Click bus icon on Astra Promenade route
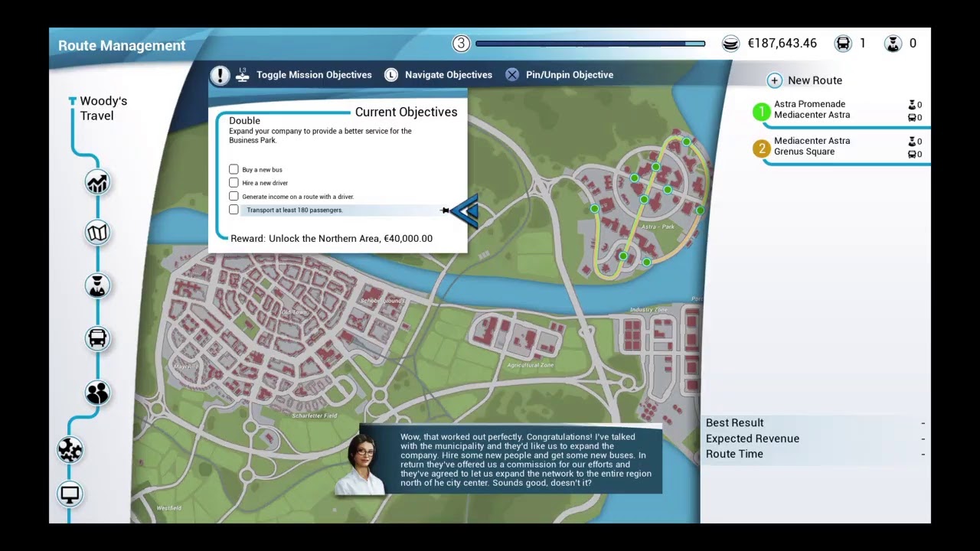 tap(912, 118)
